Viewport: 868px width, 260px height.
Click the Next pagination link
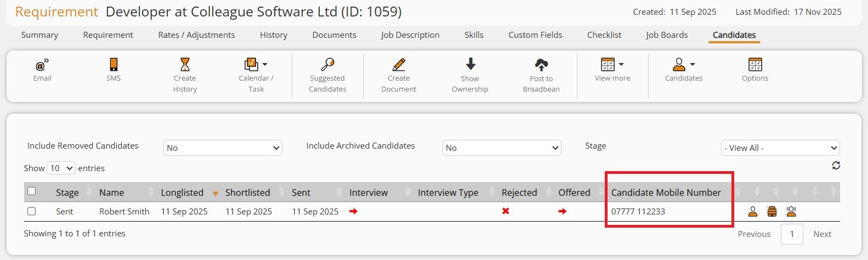[822, 234]
